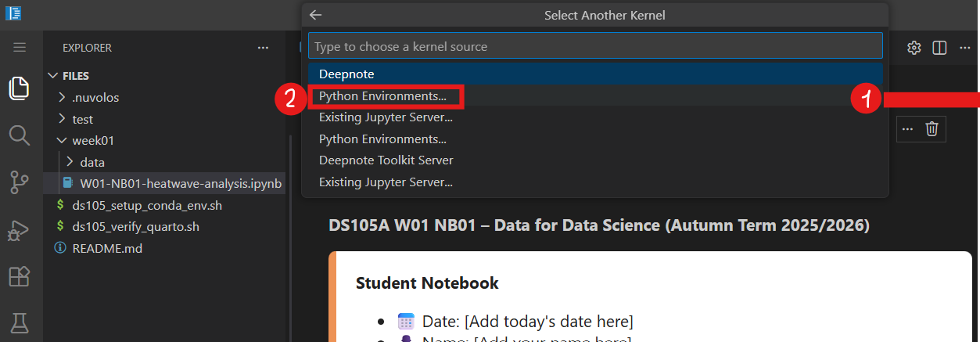Open the Testing flask icon
Screen dimensions: 980x342
pos(20,322)
